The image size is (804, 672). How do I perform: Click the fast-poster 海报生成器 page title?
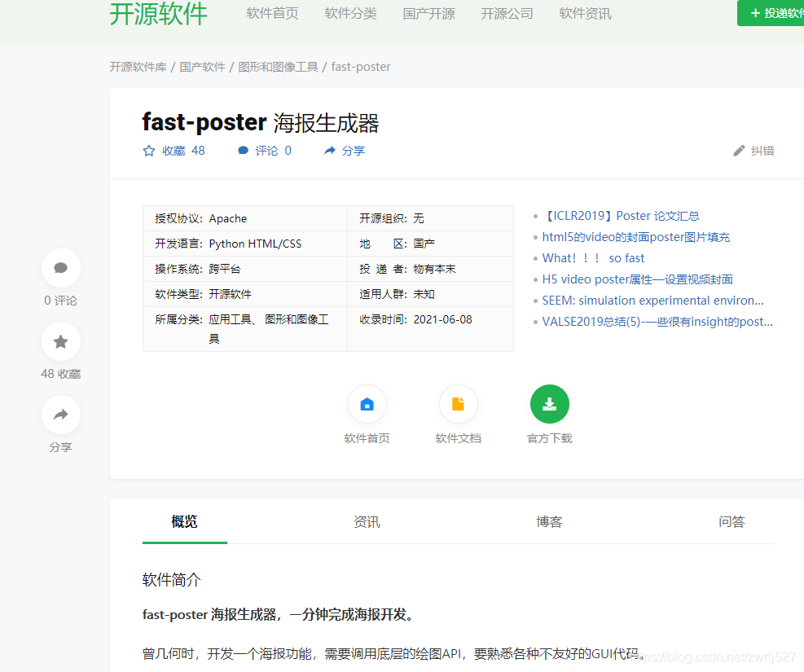tap(261, 123)
